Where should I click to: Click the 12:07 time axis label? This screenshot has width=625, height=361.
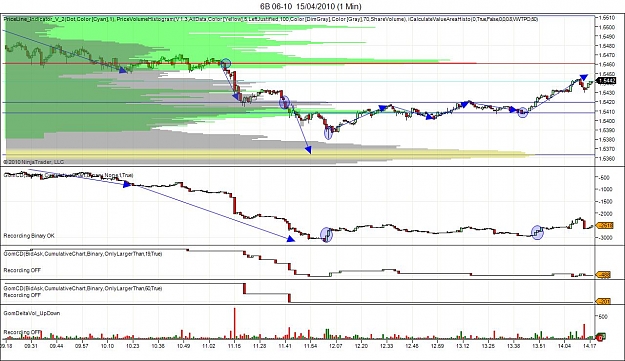click(x=336, y=346)
